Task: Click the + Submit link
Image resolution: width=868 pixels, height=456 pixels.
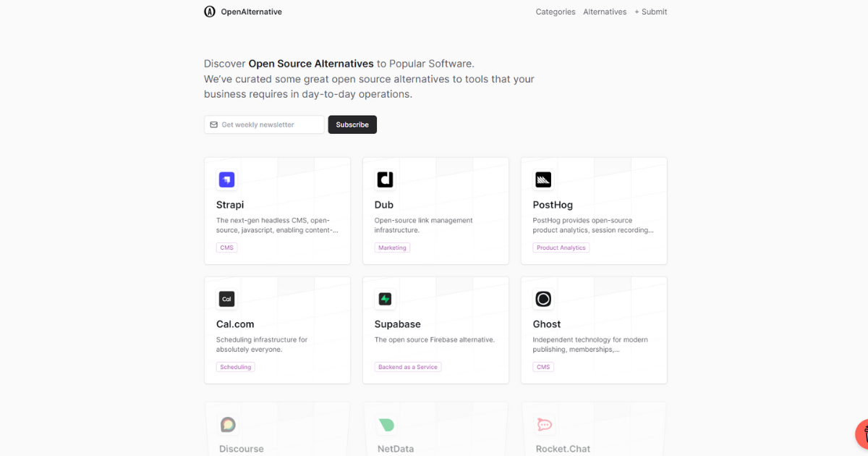Action: [x=650, y=12]
